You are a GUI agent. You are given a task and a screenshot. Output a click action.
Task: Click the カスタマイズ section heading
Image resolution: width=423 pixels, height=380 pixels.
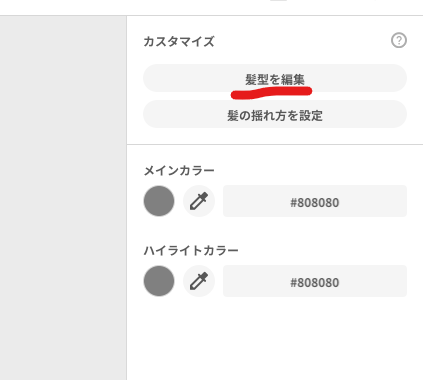[x=179, y=42]
